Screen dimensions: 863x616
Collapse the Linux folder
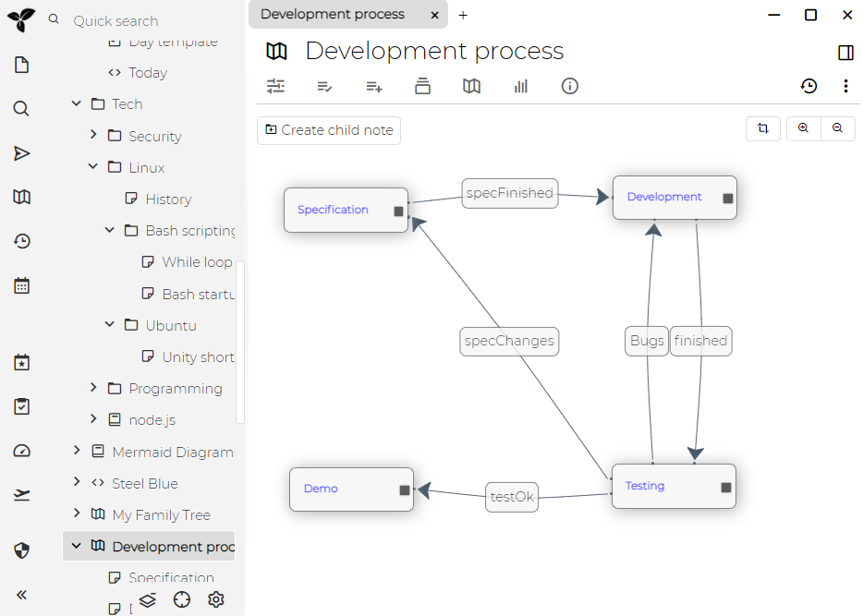tap(93, 167)
